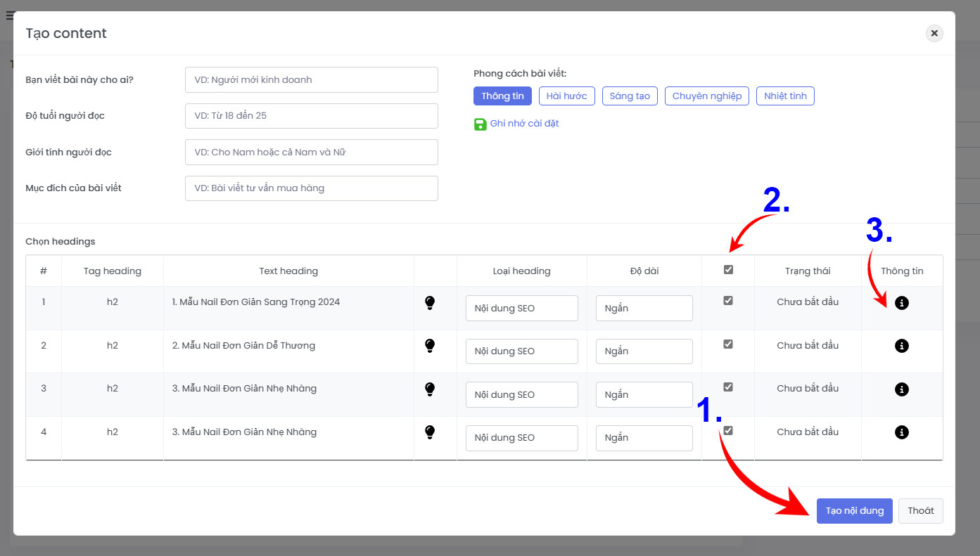Open the Loại heading dropdown in row 4
This screenshot has width=980, height=556.
(x=522, y=438)
